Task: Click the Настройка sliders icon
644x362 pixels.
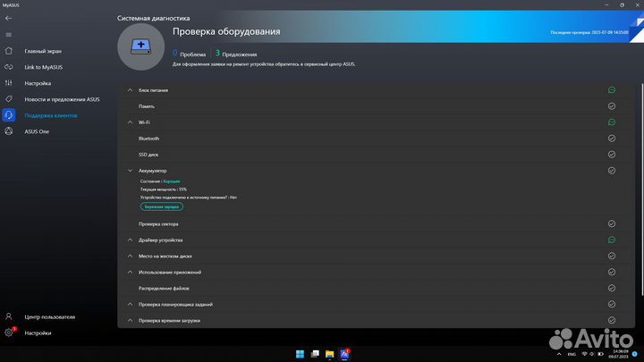Action: point(9,83)
